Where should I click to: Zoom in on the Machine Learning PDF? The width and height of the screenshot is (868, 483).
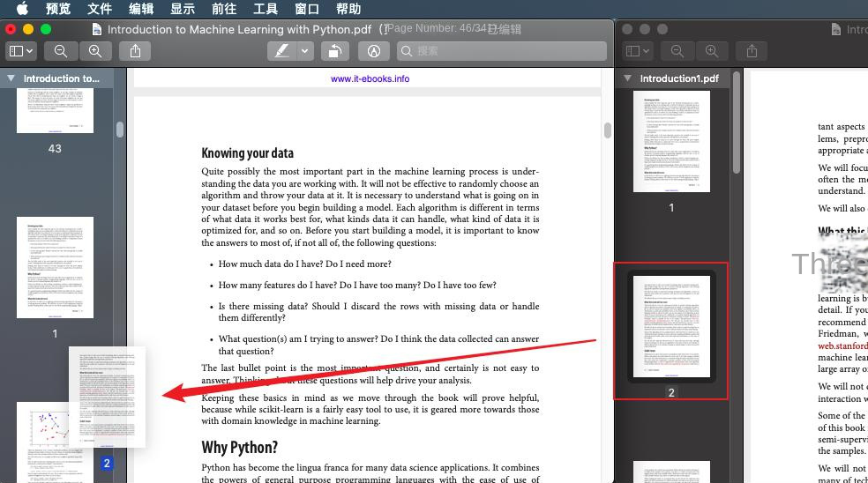tap(94, 51)
